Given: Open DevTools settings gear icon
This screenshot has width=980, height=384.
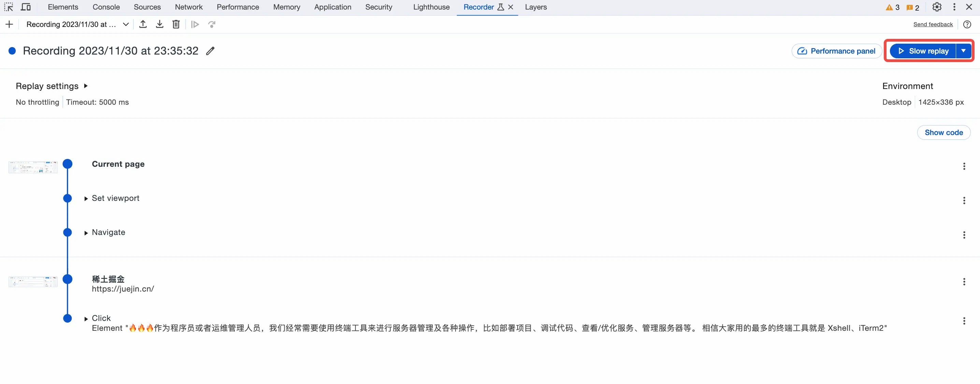Looking at the screenshot, I should click(x=937, y=7).
